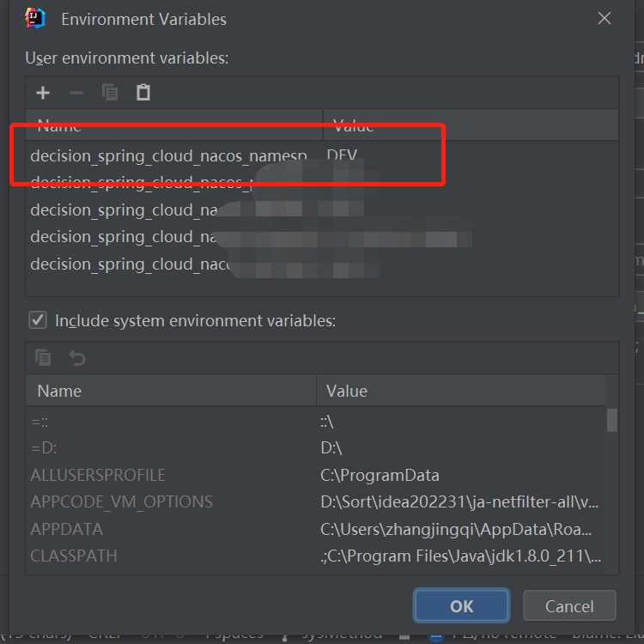Click the system variables Name column header
This screenshot has height=644, width=644.
(171, 391)
